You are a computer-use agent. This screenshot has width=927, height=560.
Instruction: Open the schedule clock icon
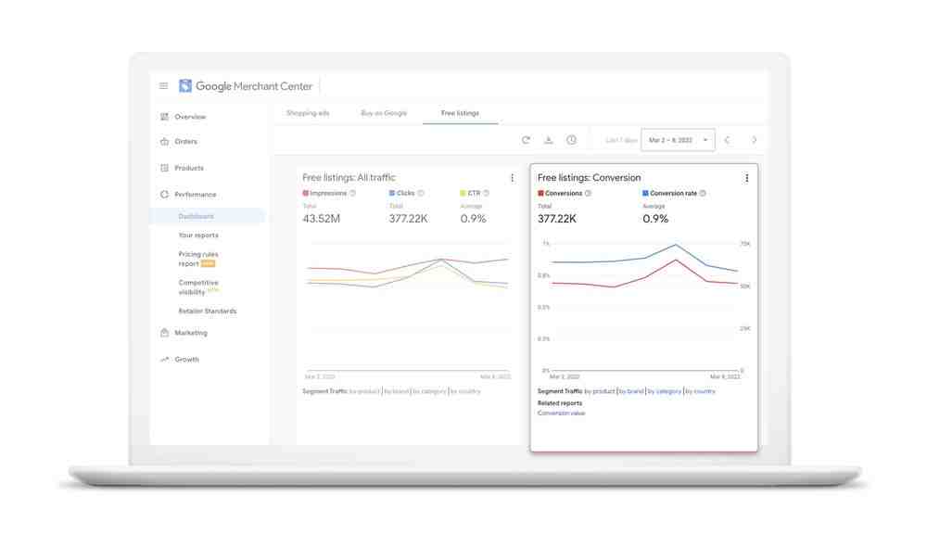[571, 140]
